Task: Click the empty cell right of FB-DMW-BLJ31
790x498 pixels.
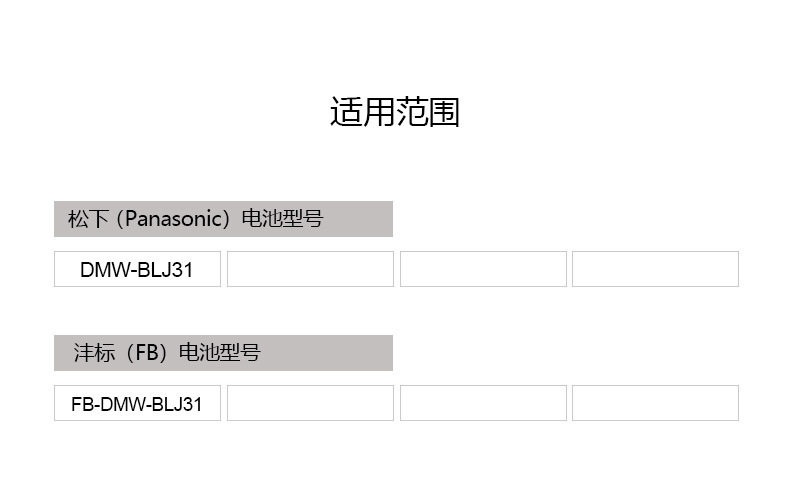Action: point(310,403)
